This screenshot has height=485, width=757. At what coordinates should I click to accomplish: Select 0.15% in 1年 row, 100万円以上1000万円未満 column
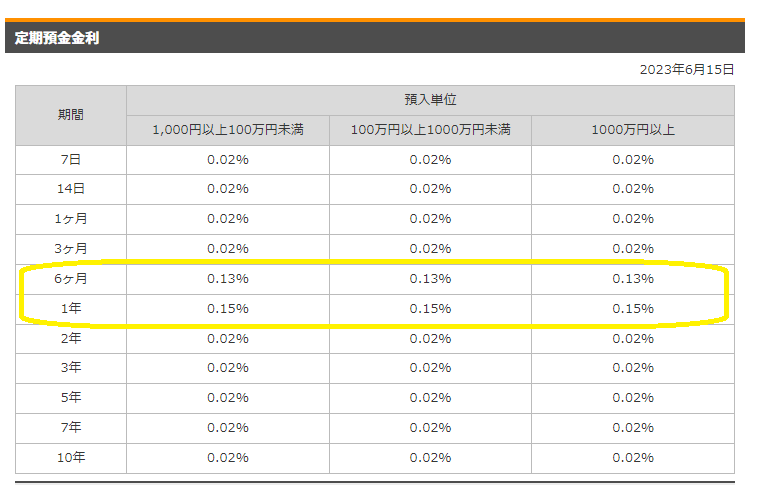pos(430,309)
